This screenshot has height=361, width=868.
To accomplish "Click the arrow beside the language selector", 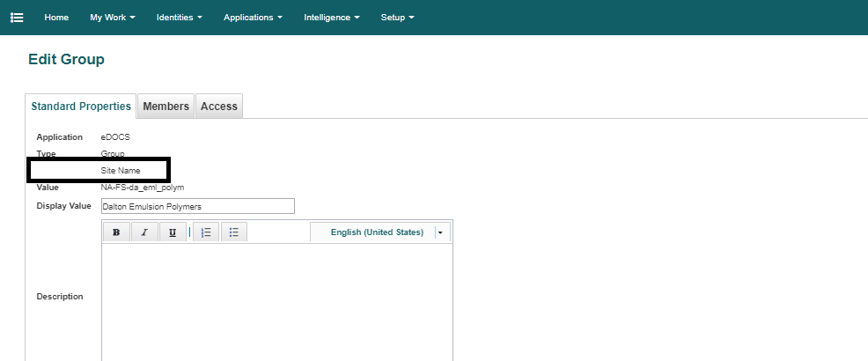I will (440, 232).
